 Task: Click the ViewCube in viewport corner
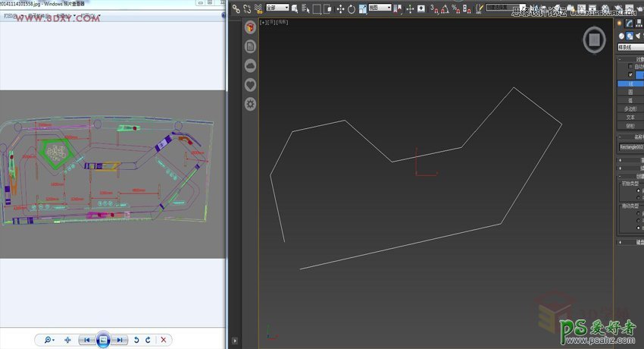pyautogui.click(x=594, y=40)
